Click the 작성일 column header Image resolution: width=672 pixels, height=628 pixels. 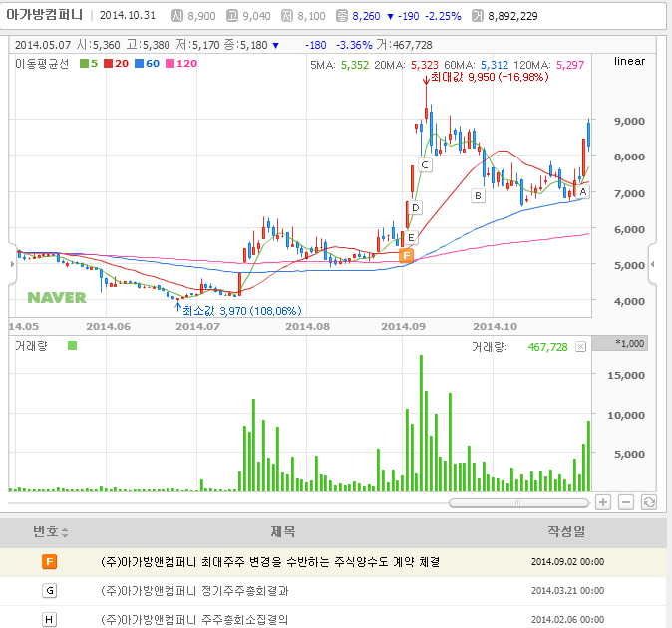566,531
